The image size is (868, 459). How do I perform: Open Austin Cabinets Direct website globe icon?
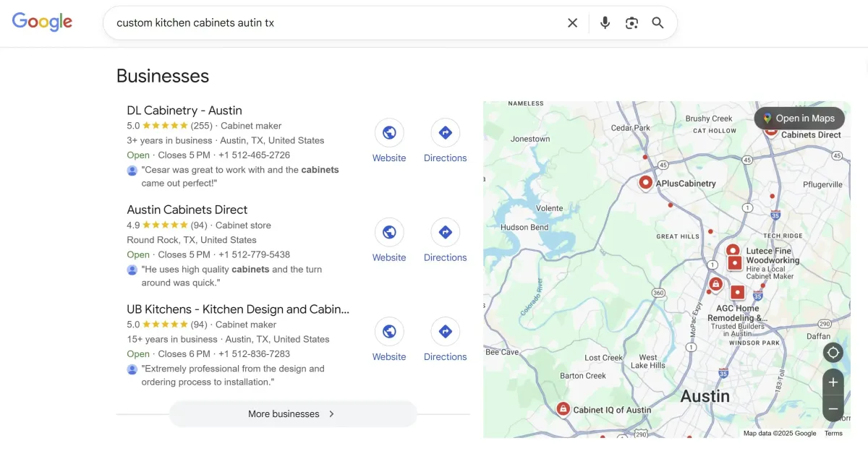tap(389, 232)
